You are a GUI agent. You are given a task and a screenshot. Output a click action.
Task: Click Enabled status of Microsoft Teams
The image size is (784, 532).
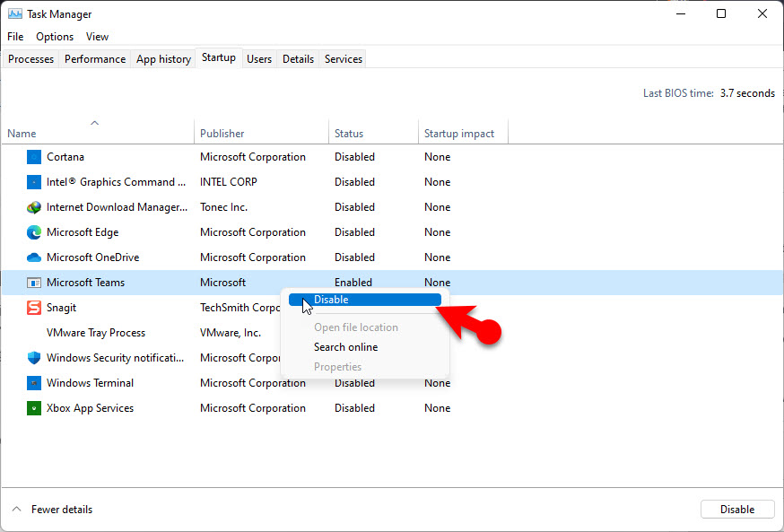[x=353, y=283]
